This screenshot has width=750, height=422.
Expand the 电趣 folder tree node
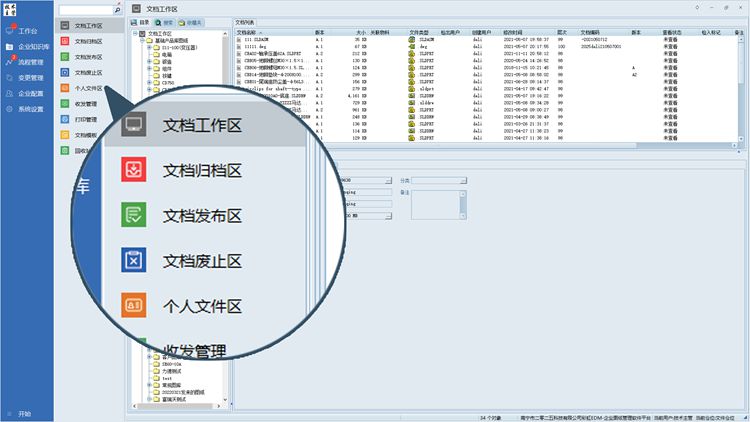click(149, 53)
